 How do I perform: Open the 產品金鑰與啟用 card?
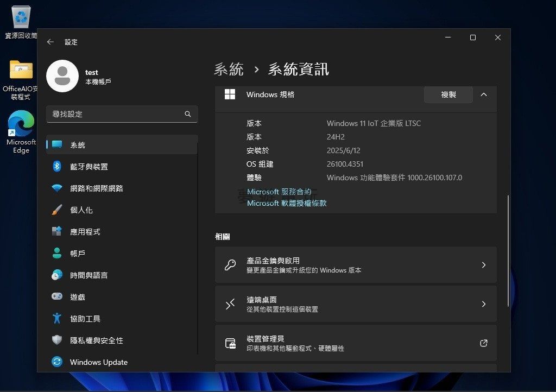tap(356, 265)
